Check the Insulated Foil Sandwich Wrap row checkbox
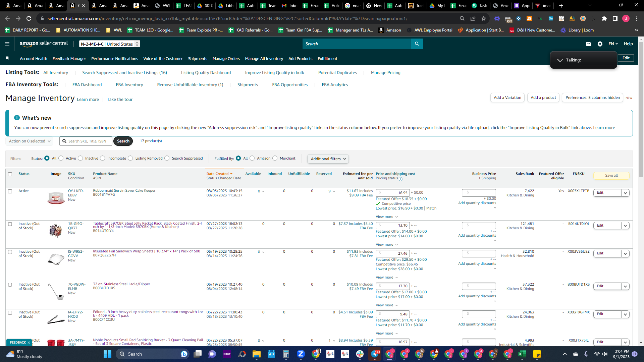Screen dimensions: 644x362 click(x=10, y=252)
